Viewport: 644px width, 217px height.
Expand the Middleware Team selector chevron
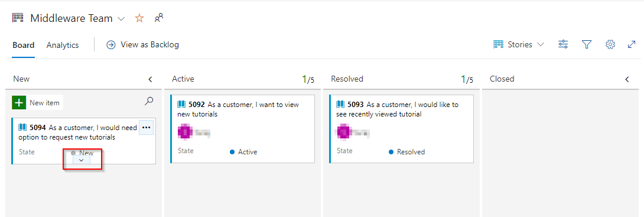coord(121,19)
